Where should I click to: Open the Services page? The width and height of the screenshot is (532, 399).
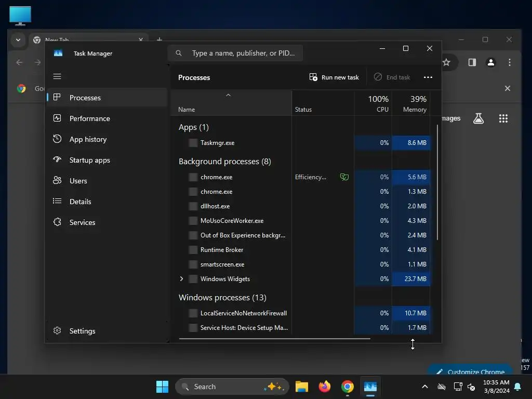(107, 222)
